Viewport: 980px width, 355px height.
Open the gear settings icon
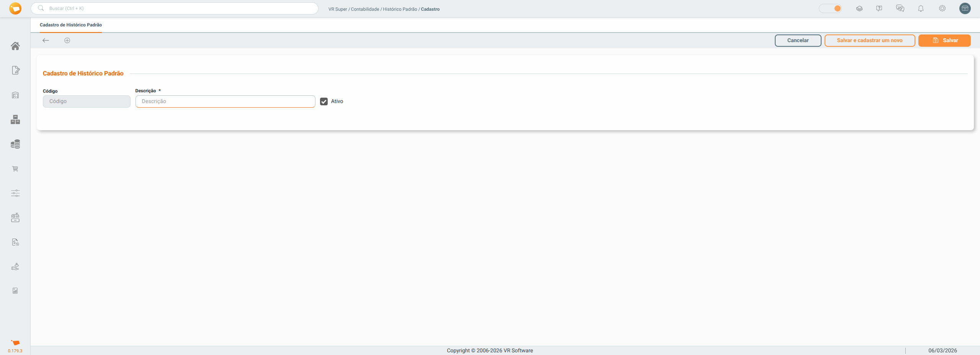[x=942, y=8]
